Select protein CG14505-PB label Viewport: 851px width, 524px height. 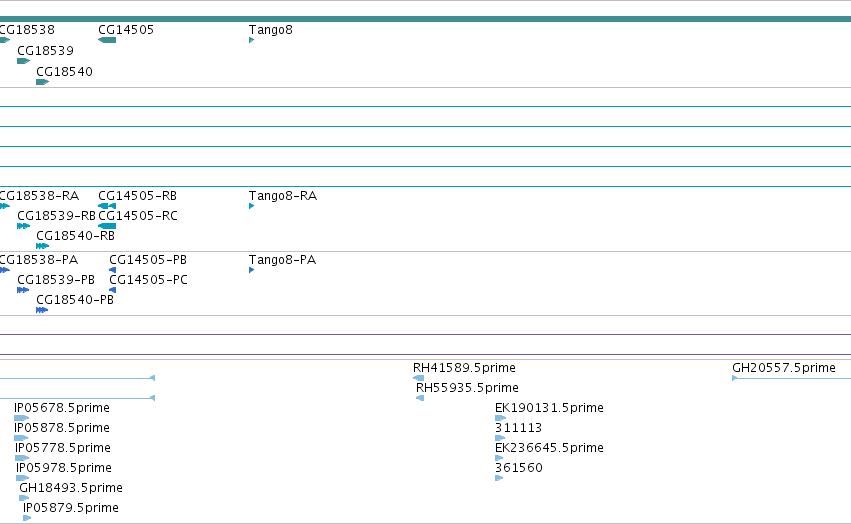148,260
